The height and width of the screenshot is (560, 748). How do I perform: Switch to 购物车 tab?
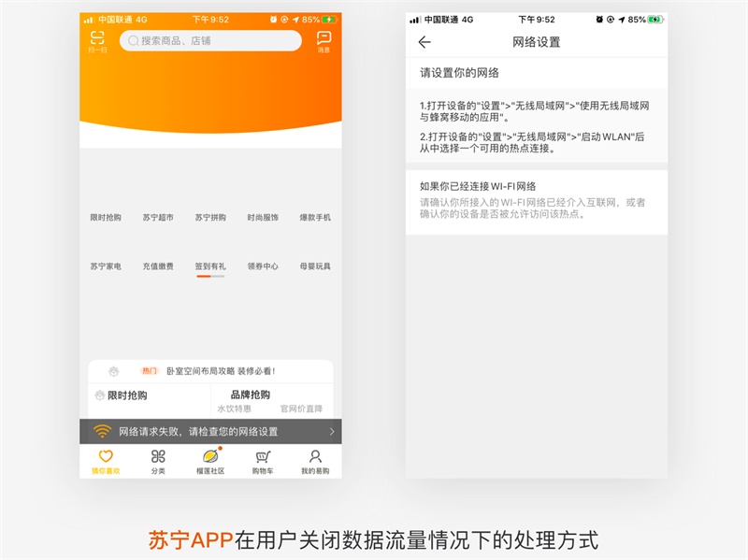click(x=263, y=462)
